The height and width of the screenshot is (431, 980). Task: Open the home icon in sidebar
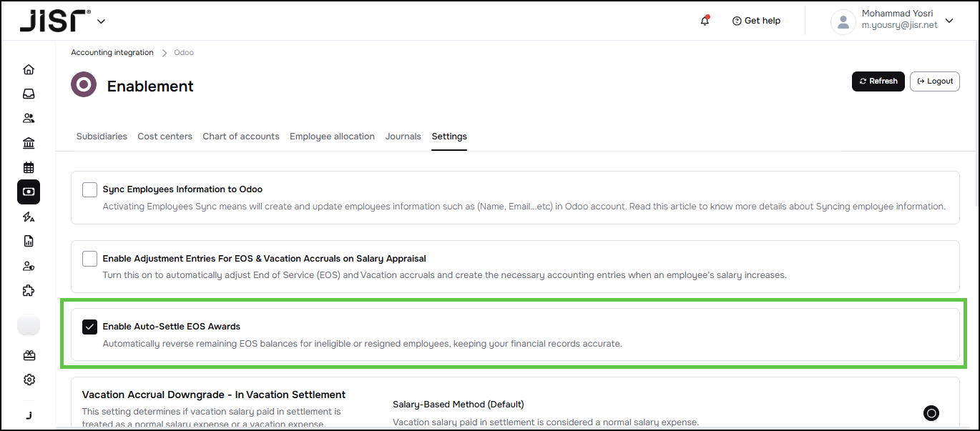click(29, 69)
